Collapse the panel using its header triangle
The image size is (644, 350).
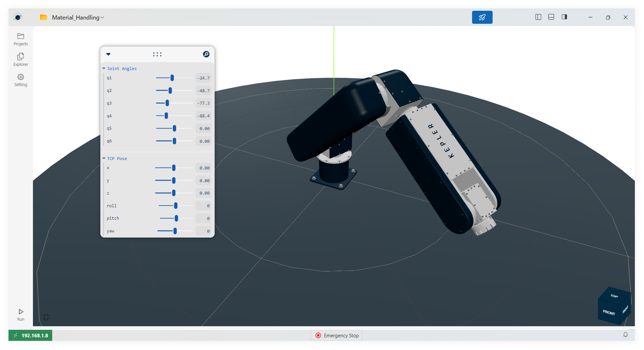[x=108, y=54]
